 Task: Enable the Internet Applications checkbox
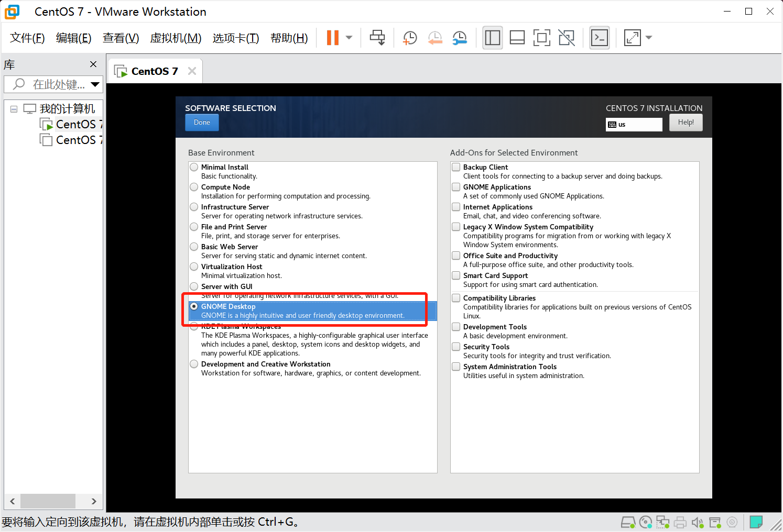pyautogui.click(x=456, y=207)
